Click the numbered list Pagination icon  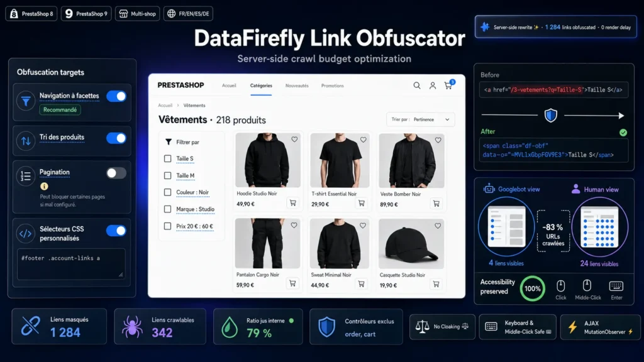click(x=26, y=176)
